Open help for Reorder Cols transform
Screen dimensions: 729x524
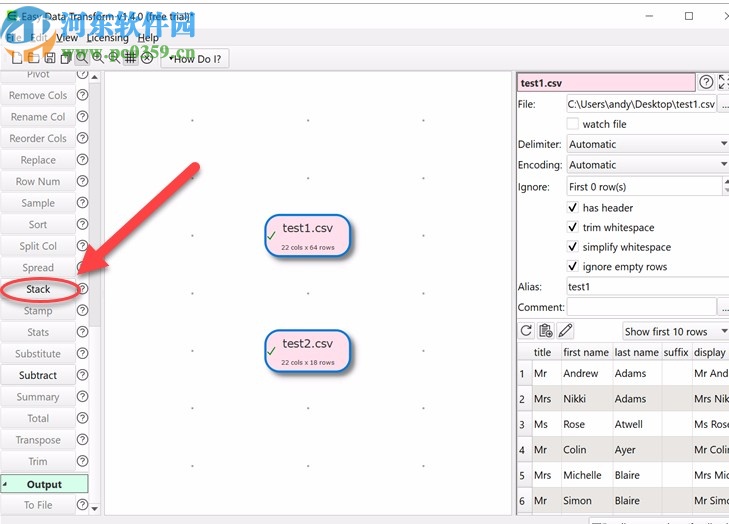click(82, 138)
